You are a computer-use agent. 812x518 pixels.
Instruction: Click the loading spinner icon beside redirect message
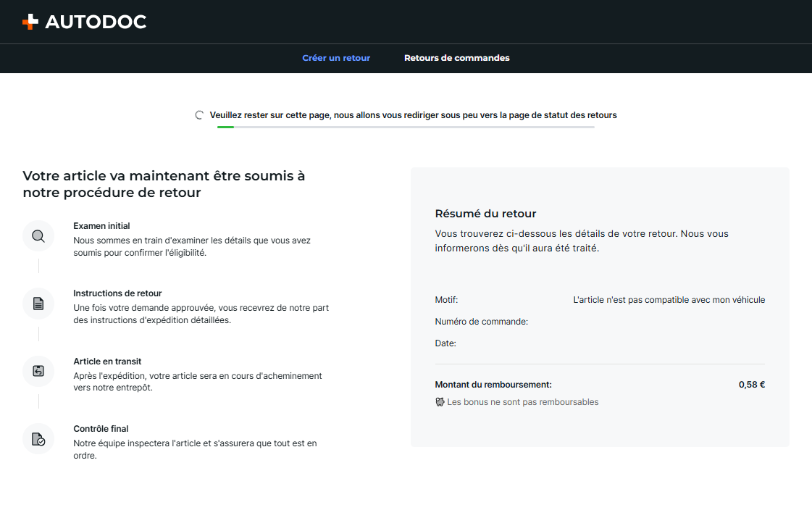tap(199, 115)
